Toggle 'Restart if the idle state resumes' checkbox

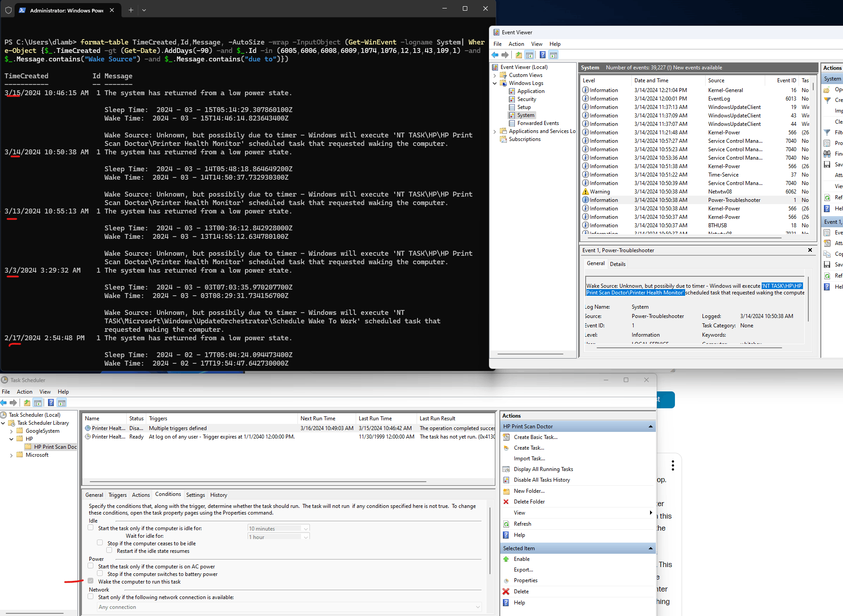pyautogui.click(x=109, y=551)
